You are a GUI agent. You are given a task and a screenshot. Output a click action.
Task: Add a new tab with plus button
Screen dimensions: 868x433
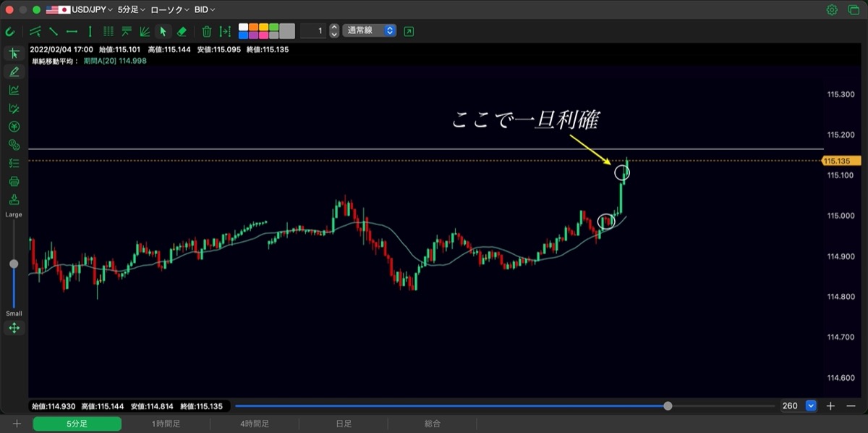pos(17,424)
